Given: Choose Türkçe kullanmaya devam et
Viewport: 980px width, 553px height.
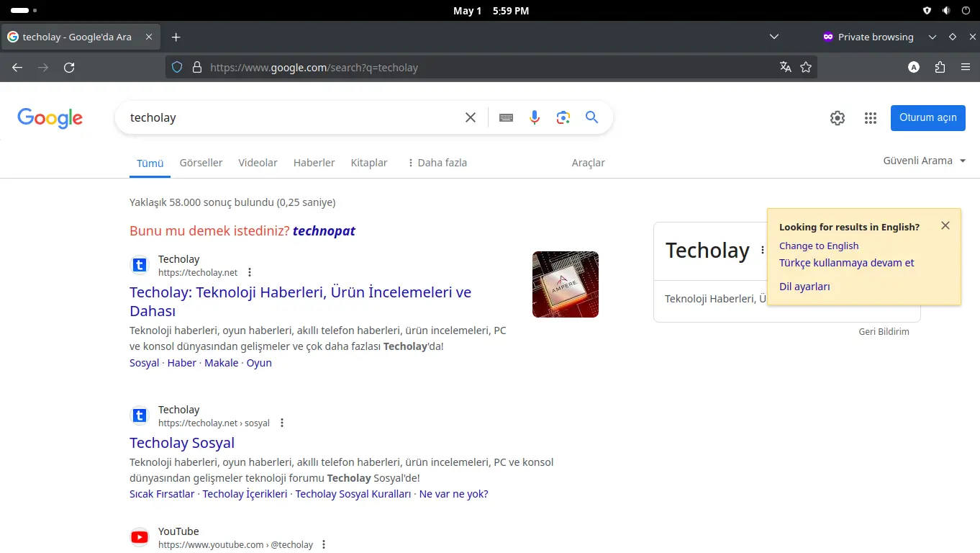Looking at the screenshot, I should [846, 263].
